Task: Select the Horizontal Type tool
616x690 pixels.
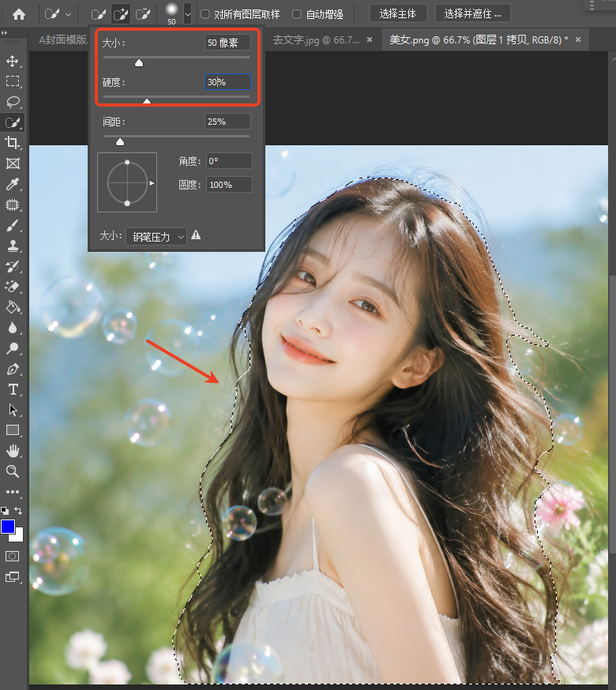Action: (13, 390)
